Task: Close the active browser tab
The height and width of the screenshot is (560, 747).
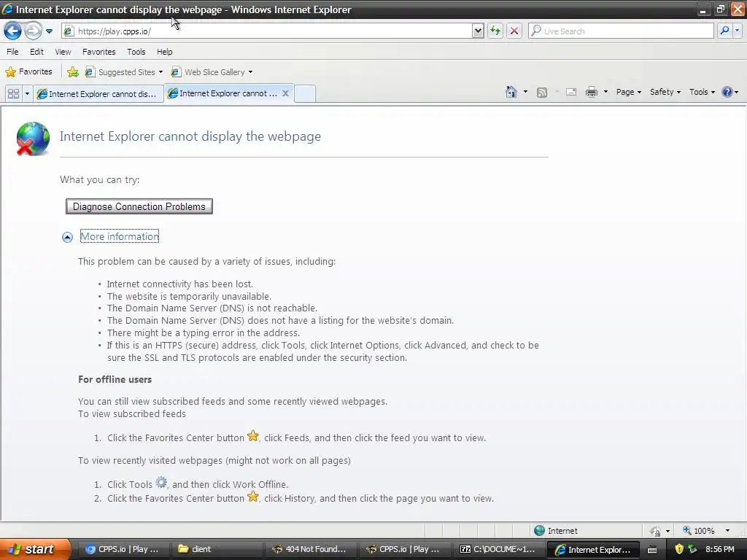Action: [285, 93]
